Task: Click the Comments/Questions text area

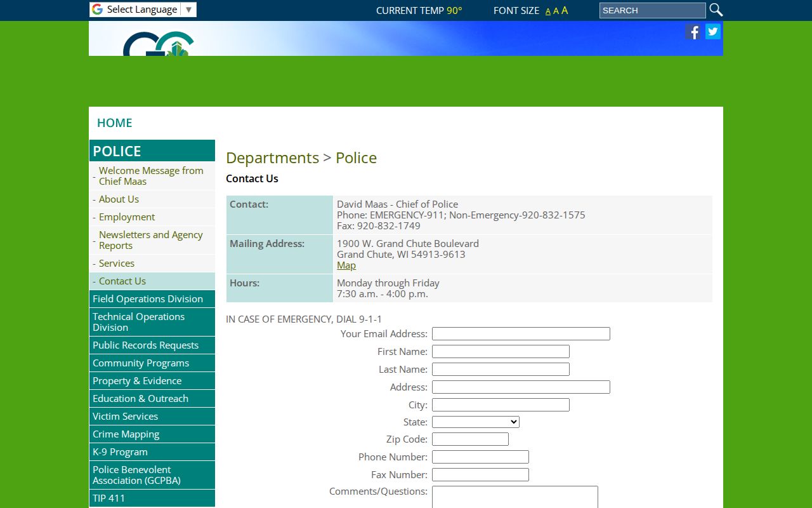Action: pos(515,497)
